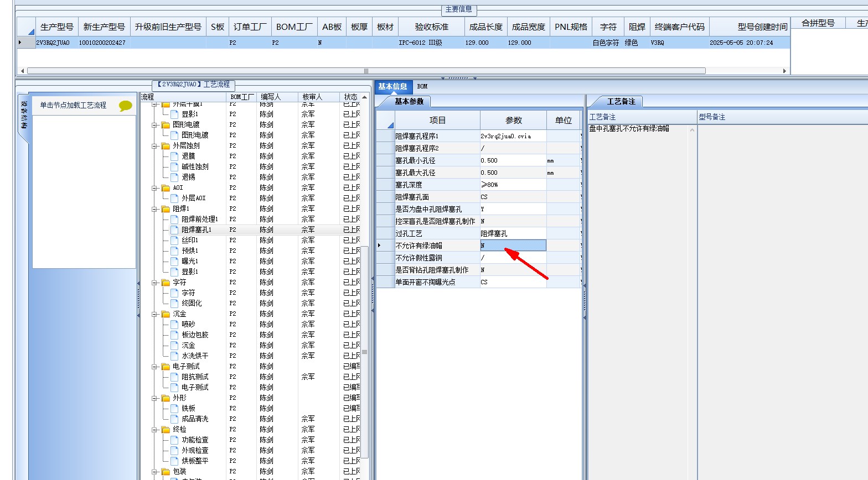Screen dimensions: 868x480
Task: Click the 功能检查 document icon
Action: point(174,440)
